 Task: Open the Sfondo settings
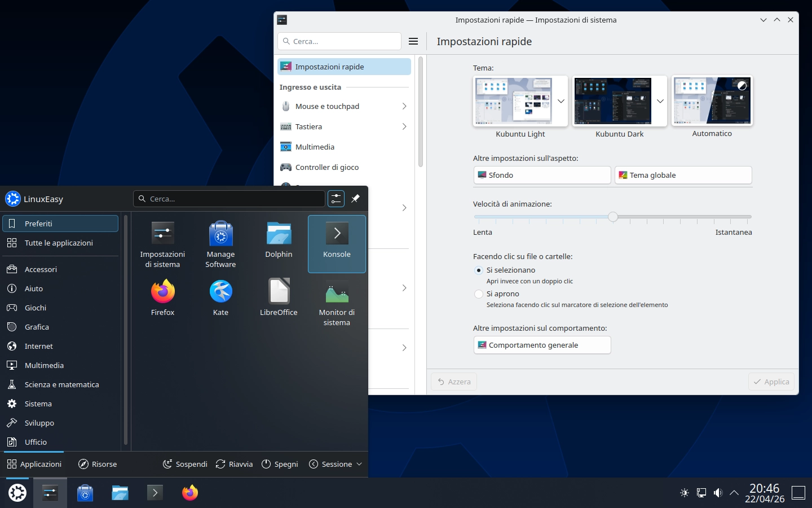[541, 175]
